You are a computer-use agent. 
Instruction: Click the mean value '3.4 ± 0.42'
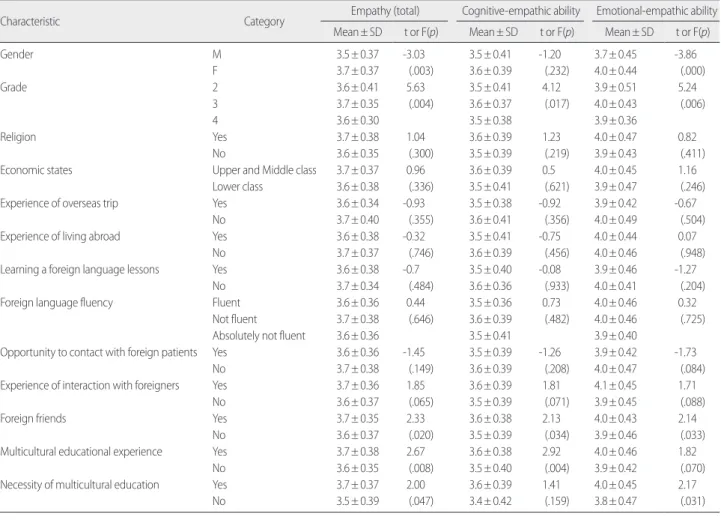[x=490, y=501]
